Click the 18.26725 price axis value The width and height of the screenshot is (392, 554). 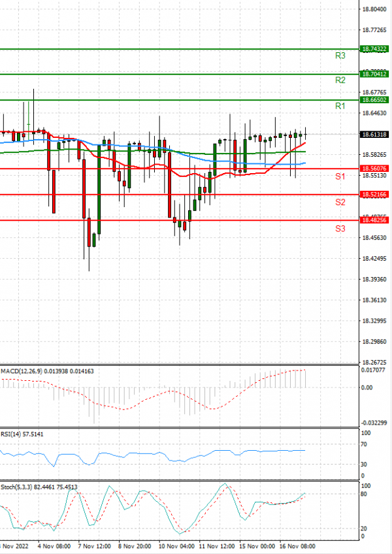coord(374,363)
